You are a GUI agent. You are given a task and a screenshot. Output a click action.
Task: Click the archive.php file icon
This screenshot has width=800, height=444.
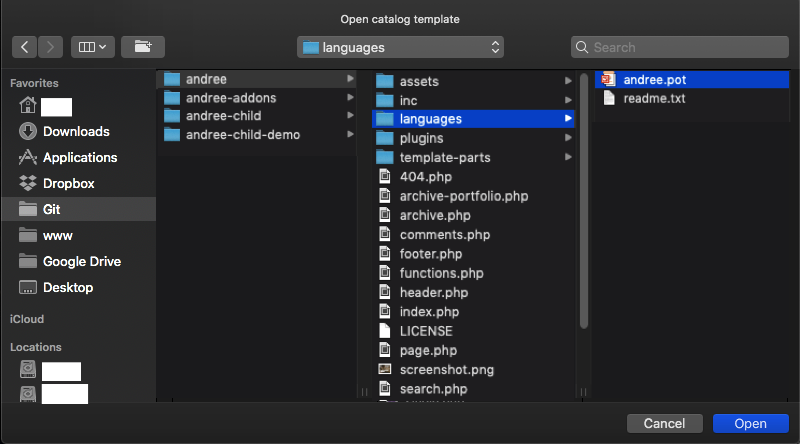[x=385, y=215]
